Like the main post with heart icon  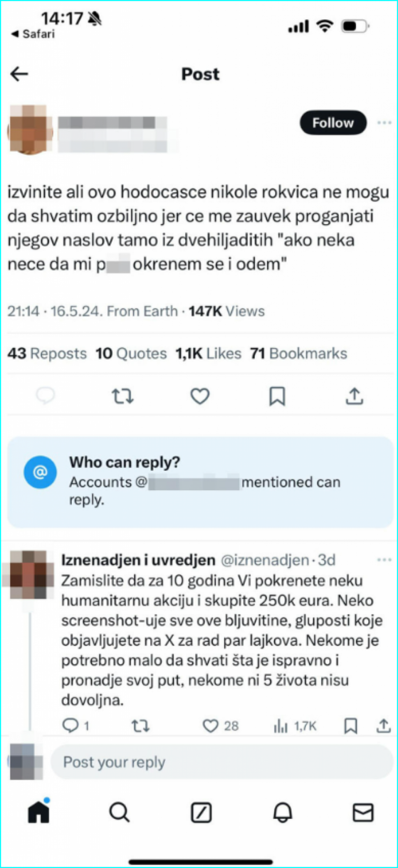pos(200,396)
